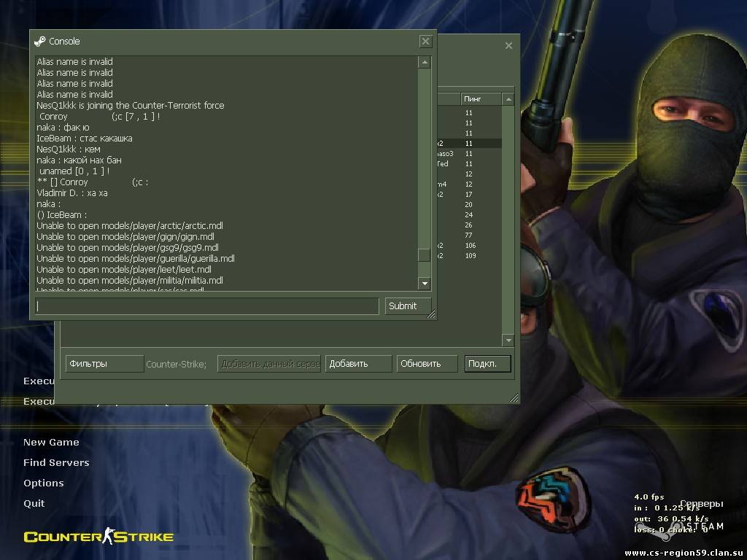
Task: Click console line 'Vladimir D. : ха ха'
Action: coord(72,193)
